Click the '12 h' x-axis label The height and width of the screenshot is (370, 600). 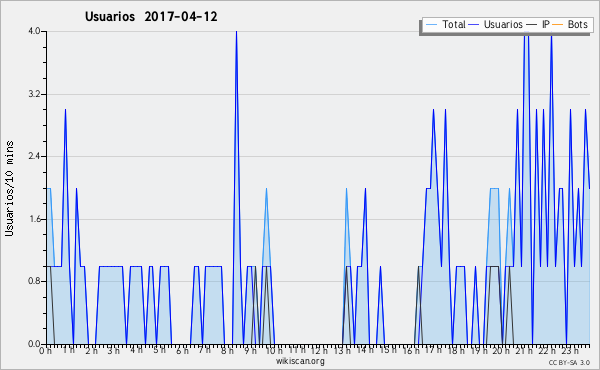[x=319, y=351]
